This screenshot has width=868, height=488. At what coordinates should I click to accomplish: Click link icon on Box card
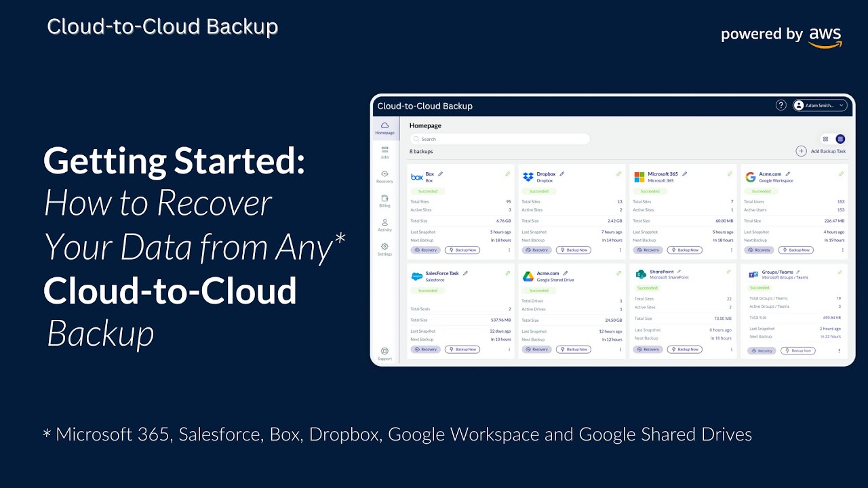507,174
